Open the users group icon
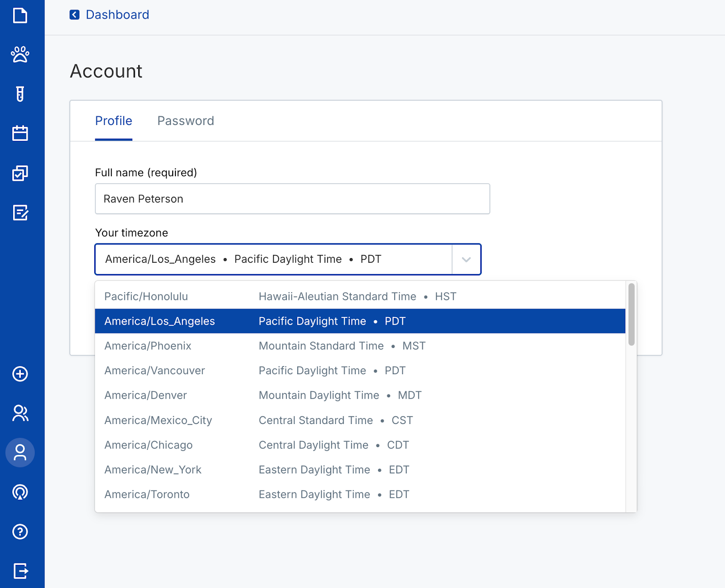Viewport: 725px width, 588px height. pyautogui.click(x=20, y=413)
